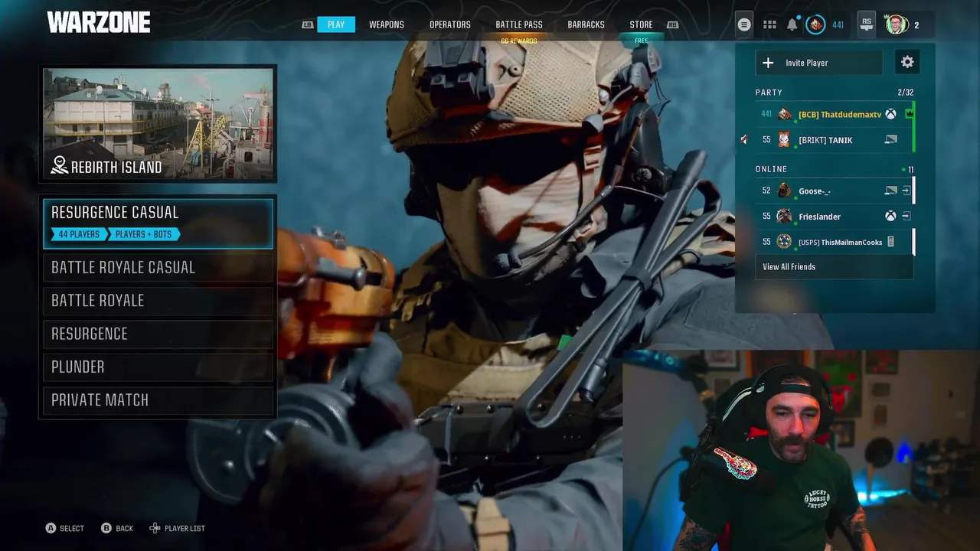This screenshot has width=980, height=551.
Task: Select the Plunder mode
Action: (158, 367)
